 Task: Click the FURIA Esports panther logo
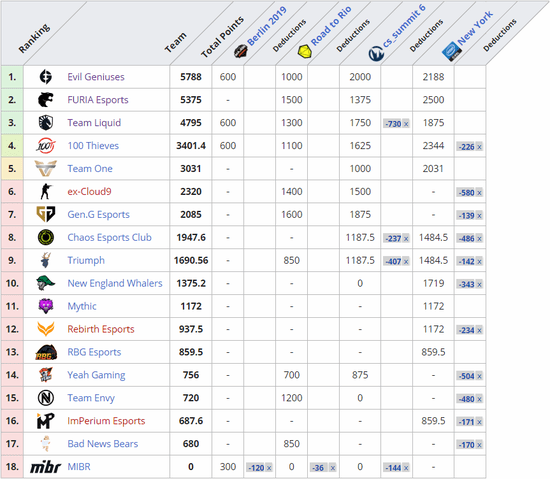(x=46, y=100)
